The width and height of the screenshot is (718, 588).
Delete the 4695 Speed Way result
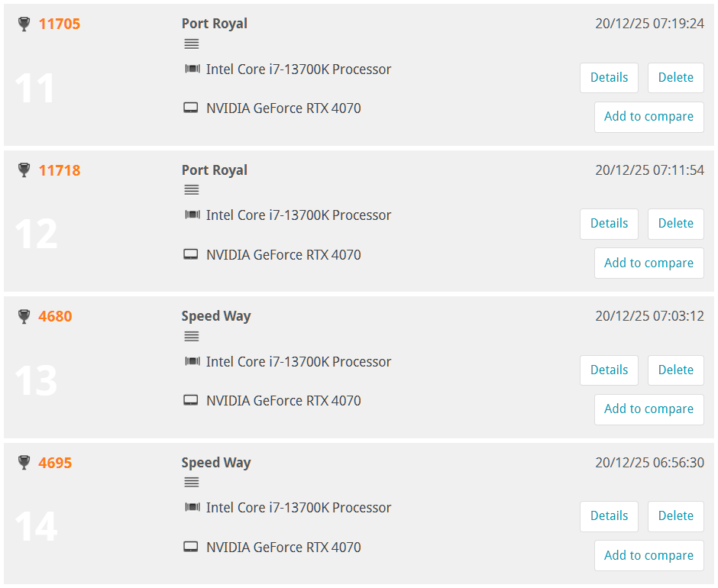675,516
